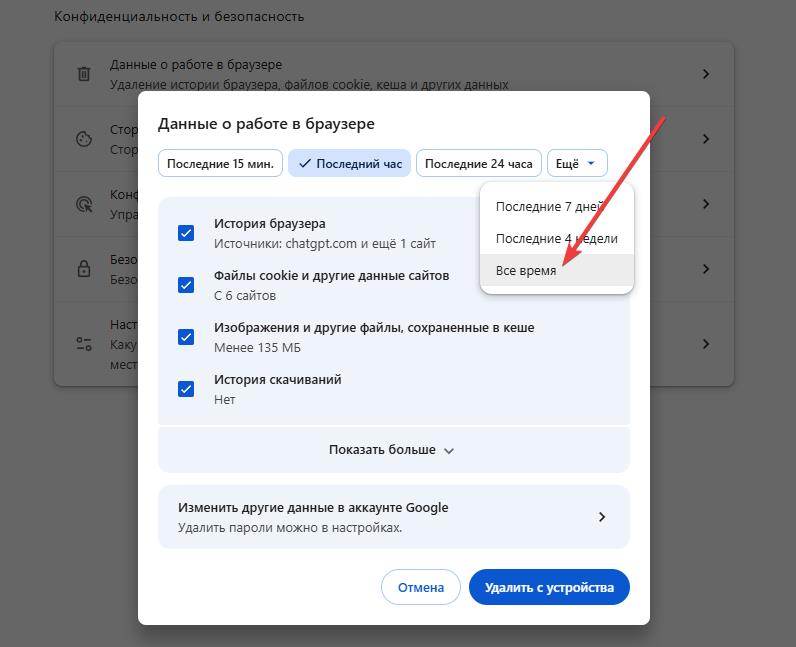Image resolution: width=796 pixels, height=647 pixels.
Task: Toggle the cached images and files checkbox
Action: pyautogui.click(x=186, y=337)
